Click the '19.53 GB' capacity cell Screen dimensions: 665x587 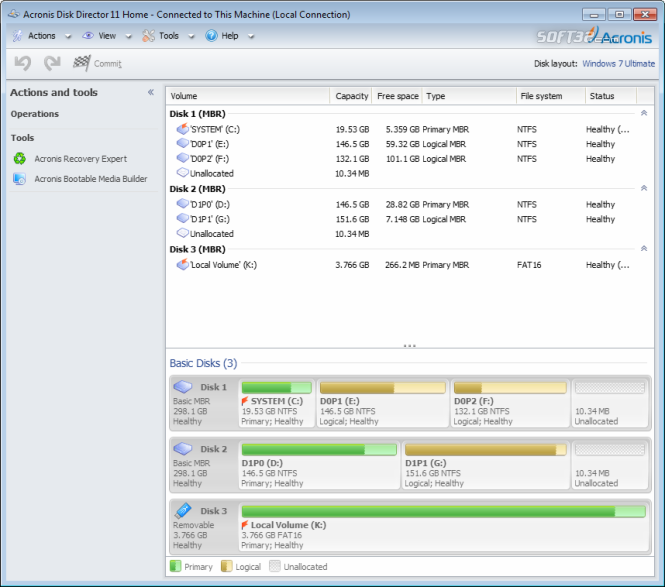(352, 129)
